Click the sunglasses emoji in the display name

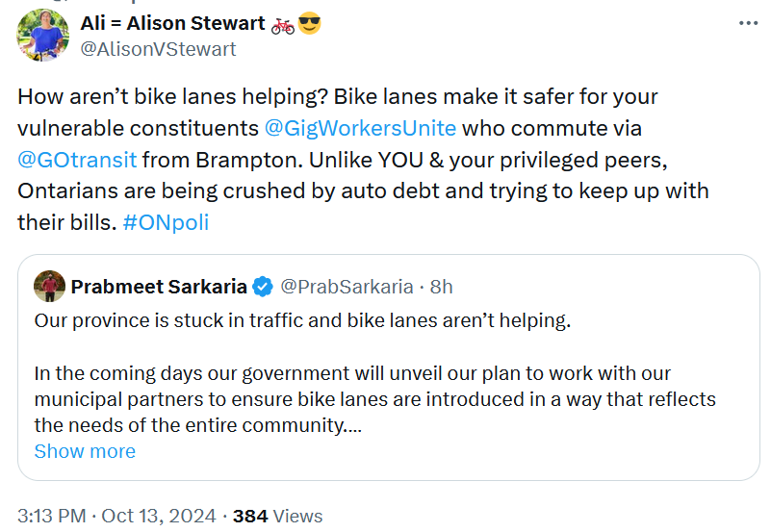(x=309, y=24)
